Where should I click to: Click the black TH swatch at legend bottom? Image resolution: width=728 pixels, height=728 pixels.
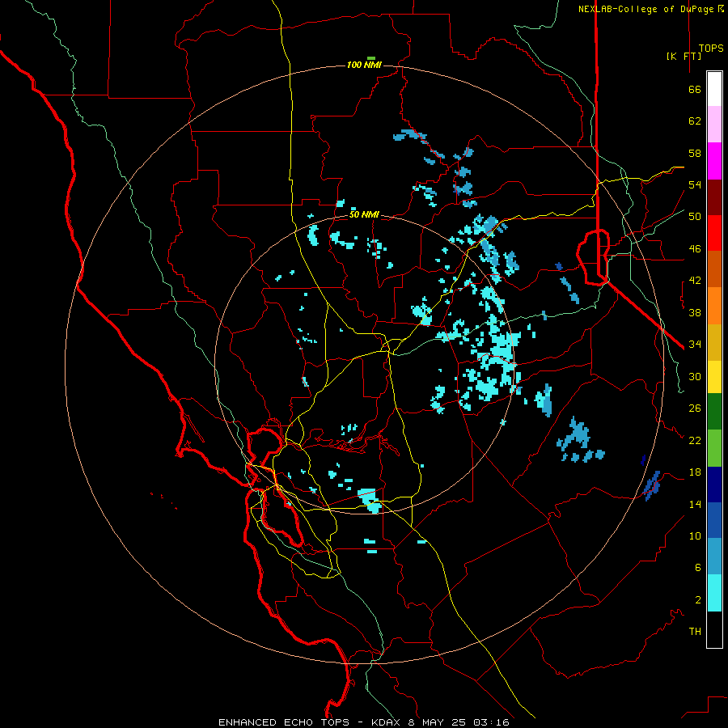(x=714, y=629)
